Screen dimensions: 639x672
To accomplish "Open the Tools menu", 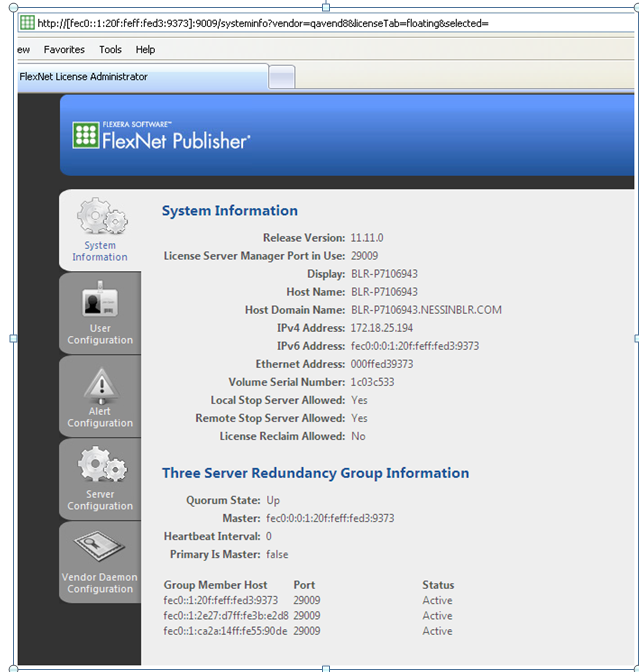I will (x=110, y=49).
